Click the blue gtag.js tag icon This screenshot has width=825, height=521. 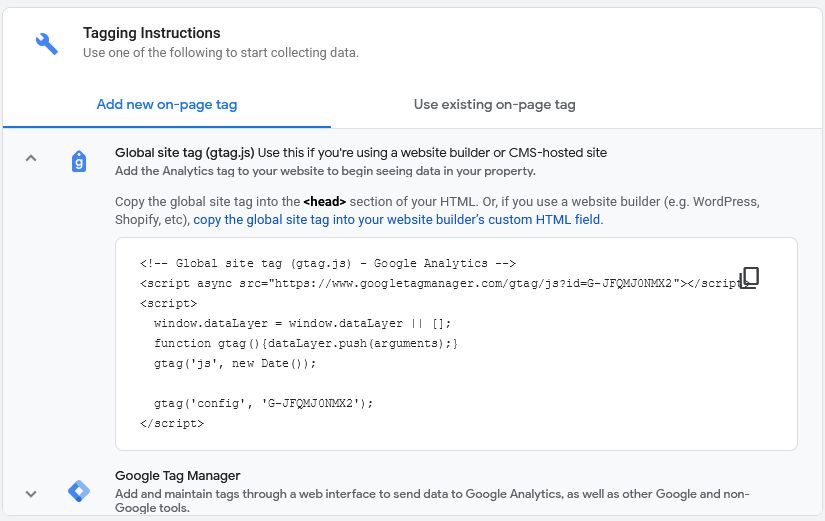tap(79, 161)
